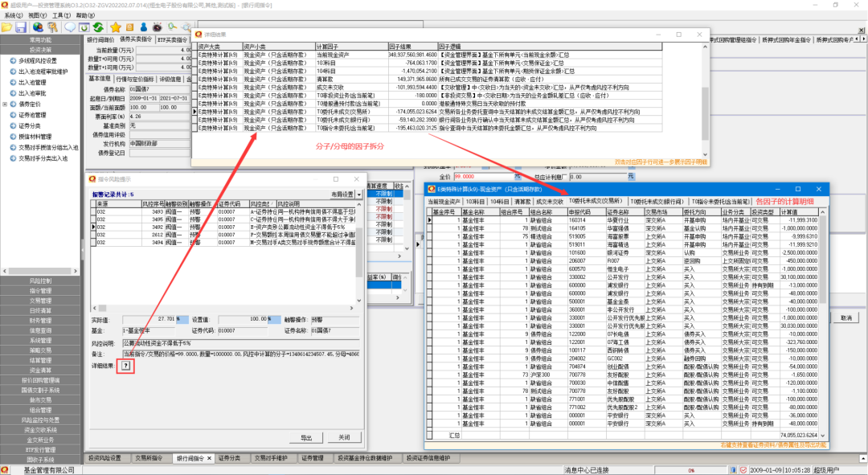Image resolution: width=868 pixels, height=475 pixels.
Task: Open the 系统(S) menu
Action: point(14,15)
